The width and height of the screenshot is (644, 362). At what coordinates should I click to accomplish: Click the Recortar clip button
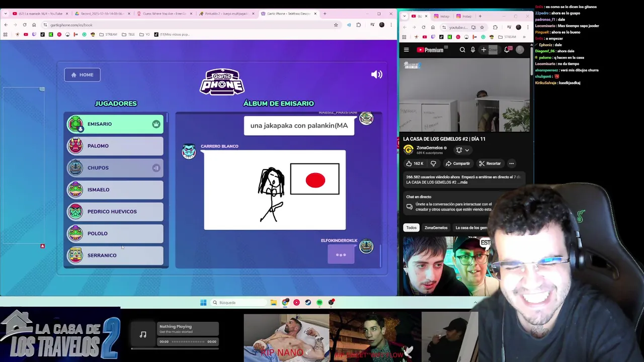(x=490, y=163)
